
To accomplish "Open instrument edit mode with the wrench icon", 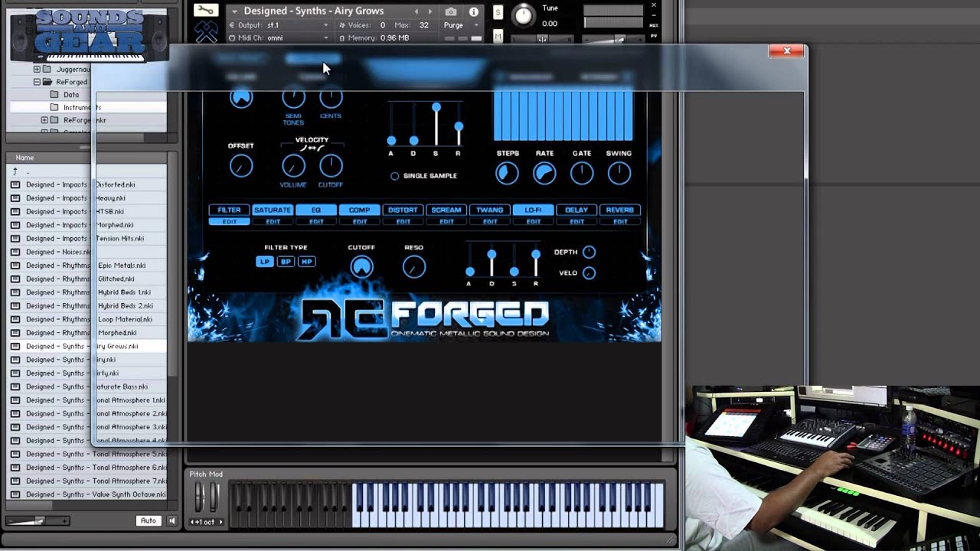I will pyautogui.click(x=205, y=10).
